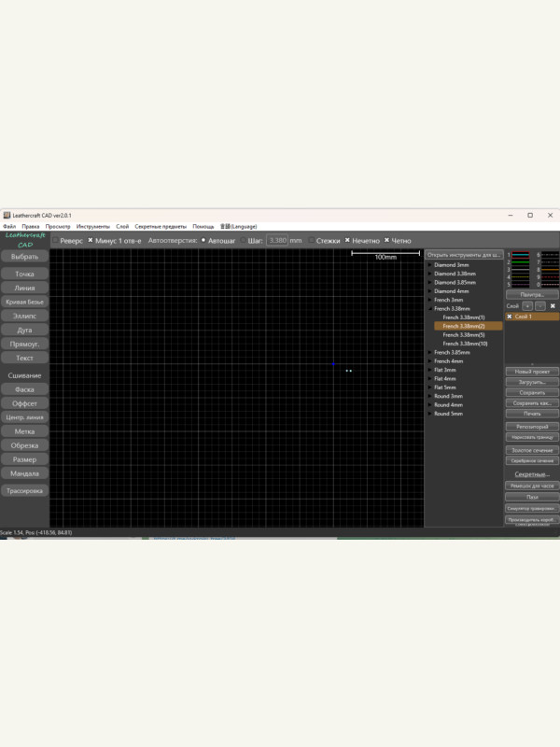Activate the Эллипс tool
The height and width of the screenshot is (747, 560).
coord(25,316)
